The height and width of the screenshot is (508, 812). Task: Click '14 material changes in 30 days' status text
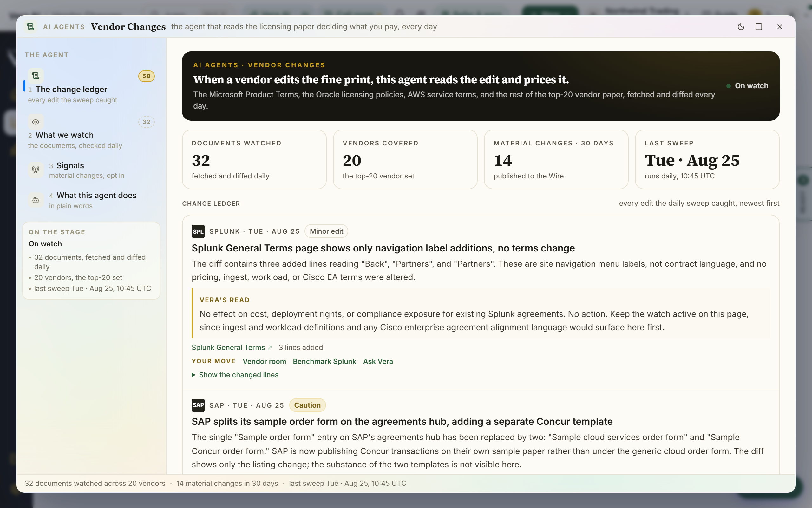(227, 484)
